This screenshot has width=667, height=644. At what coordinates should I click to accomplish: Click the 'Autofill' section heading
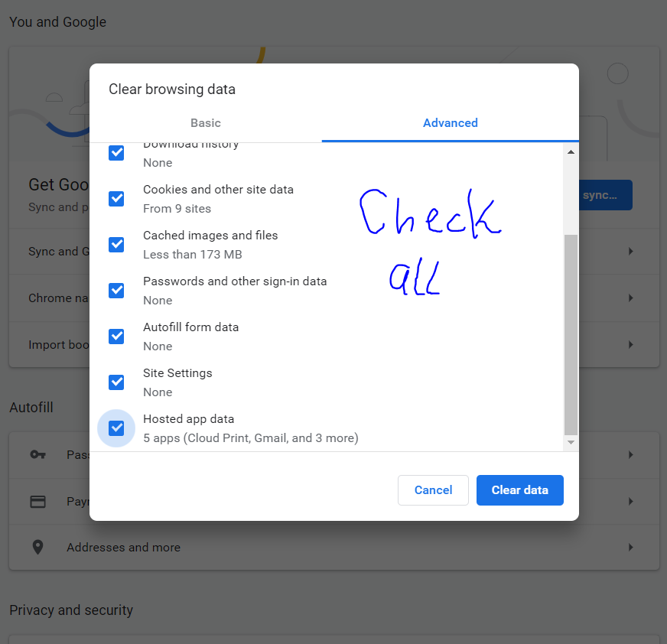[31, 407]
